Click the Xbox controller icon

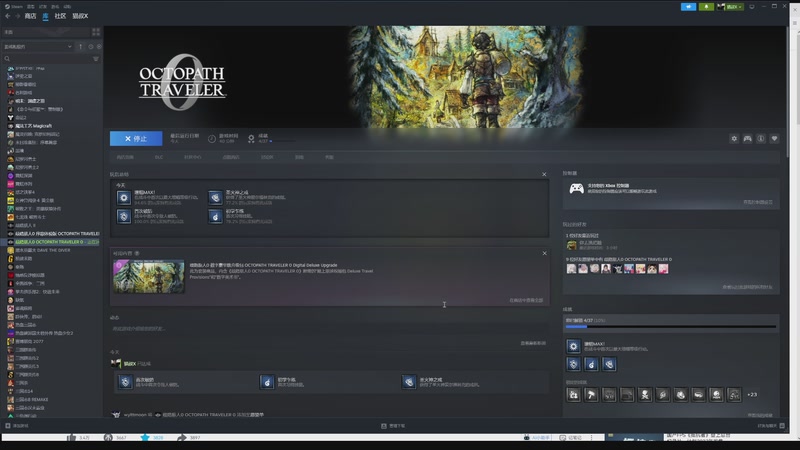[x=577, y=189]
